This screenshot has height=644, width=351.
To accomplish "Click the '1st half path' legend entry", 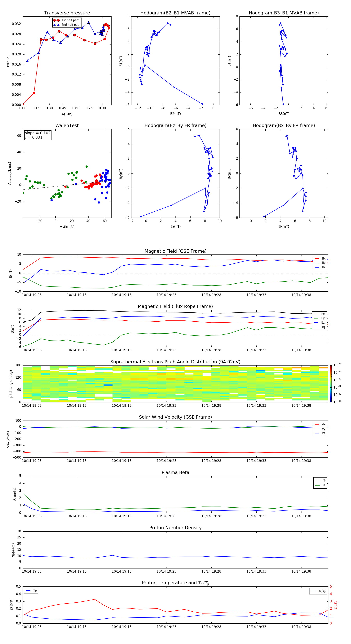I will [67, 20].
